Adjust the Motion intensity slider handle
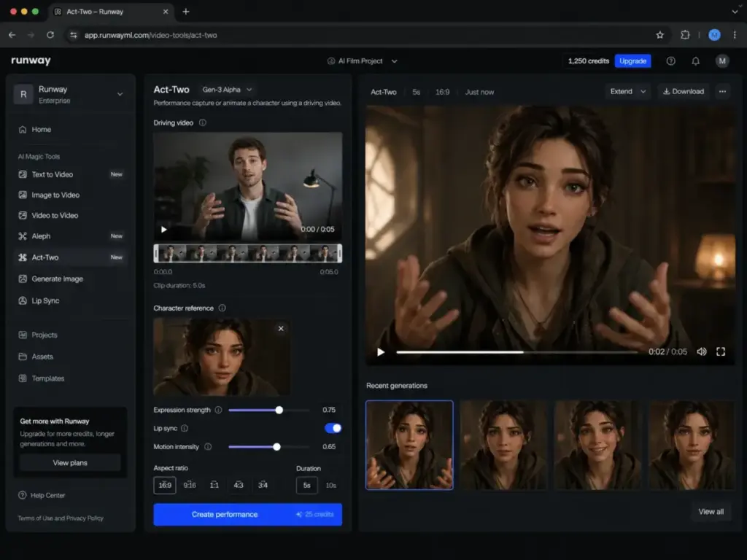The height and width of the screenshot is (560, 747). point(276,447)
